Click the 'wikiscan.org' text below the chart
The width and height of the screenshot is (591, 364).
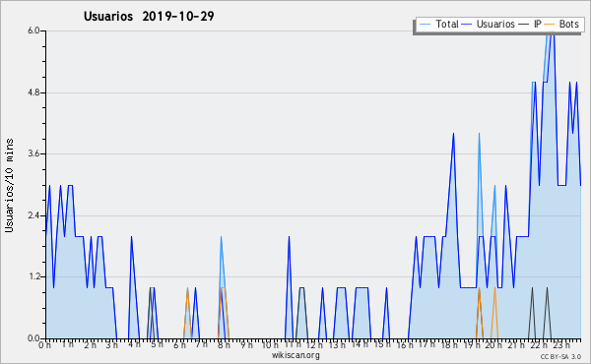pyautogui.click(x=295, y=355)
